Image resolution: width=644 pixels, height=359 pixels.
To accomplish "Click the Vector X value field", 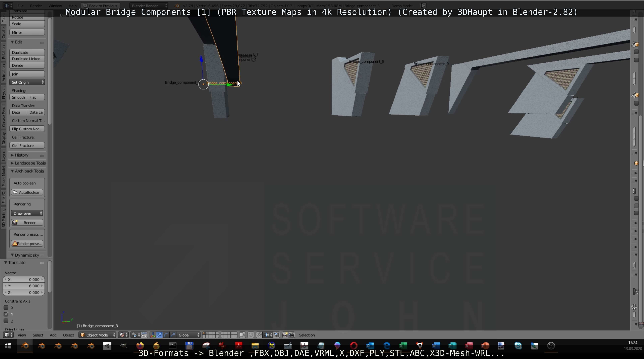I will 24,279.
